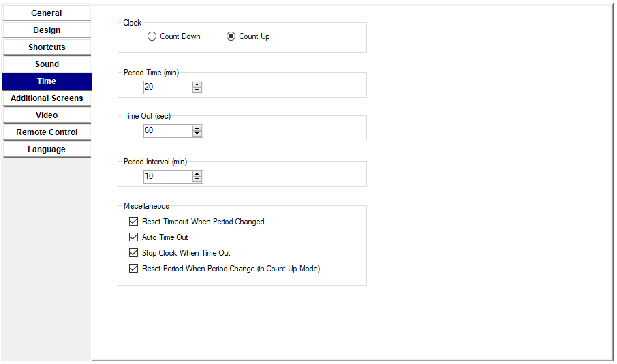
Task: Switch to the Design tab
Action: 47,30
